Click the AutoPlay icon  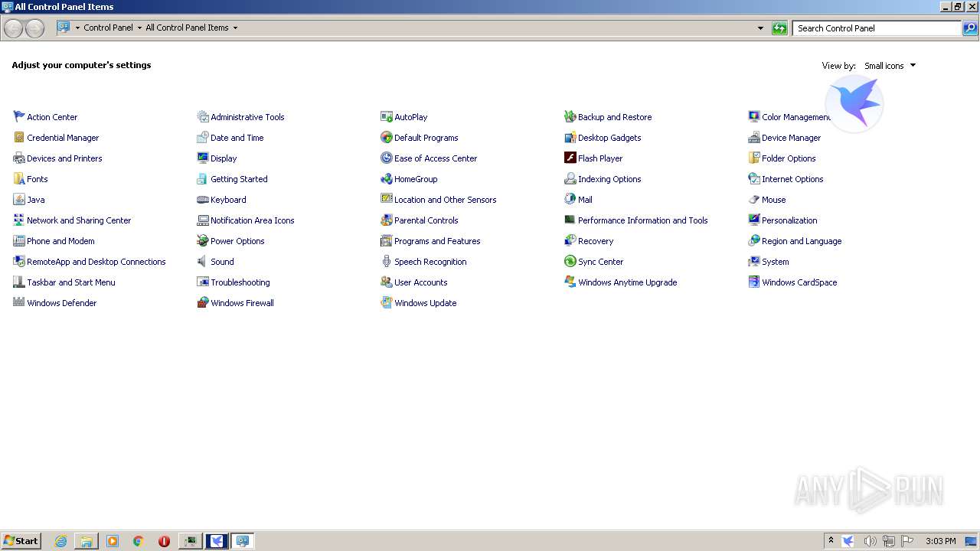click(x=387, y=117)
